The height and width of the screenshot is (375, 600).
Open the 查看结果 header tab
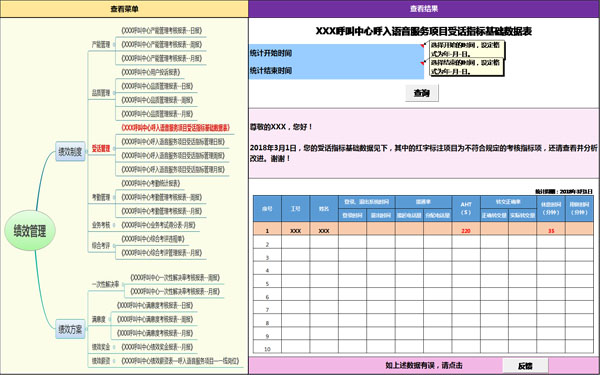(424, 9)
